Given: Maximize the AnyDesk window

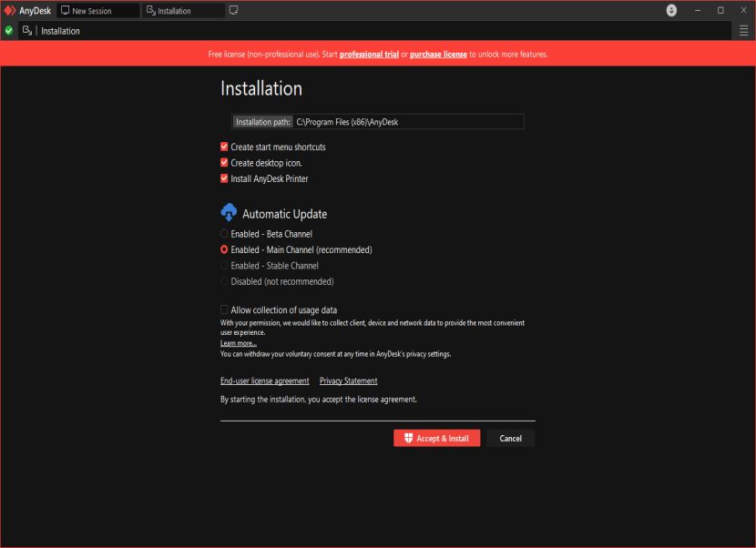Looking at the screenshot, I should coord(720,10).
